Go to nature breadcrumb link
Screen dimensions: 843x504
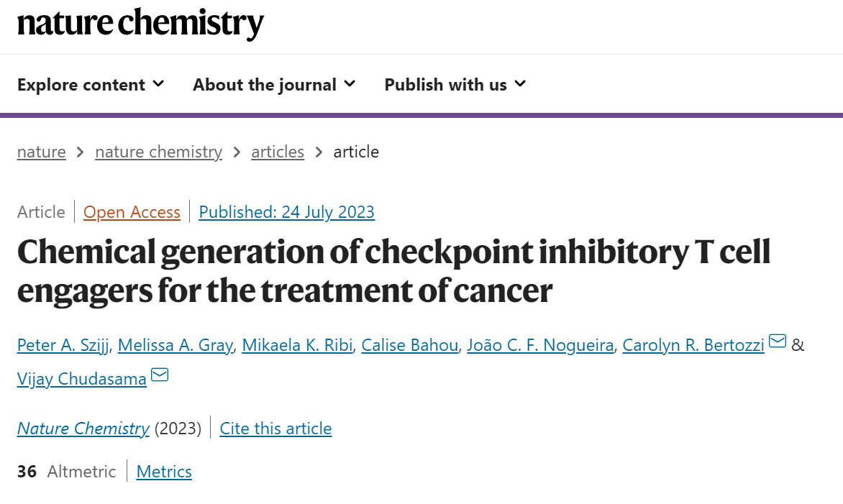pyautogui.click(x=42, y=152)
